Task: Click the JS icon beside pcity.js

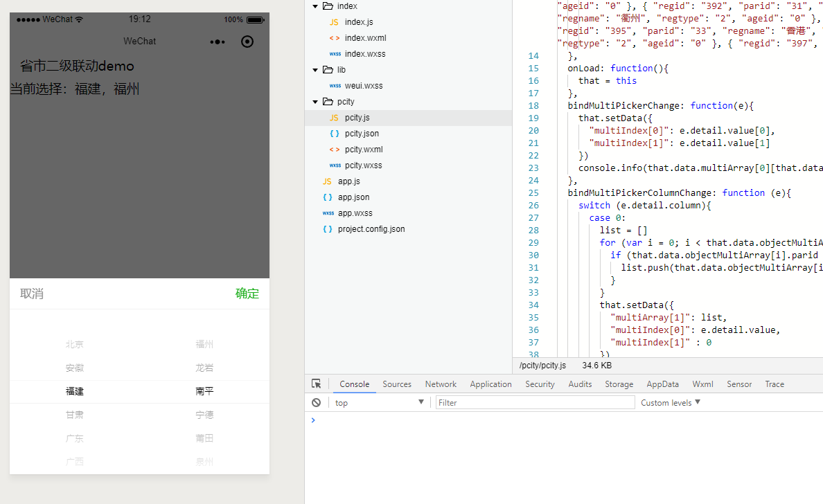Action: click(334, 118)
